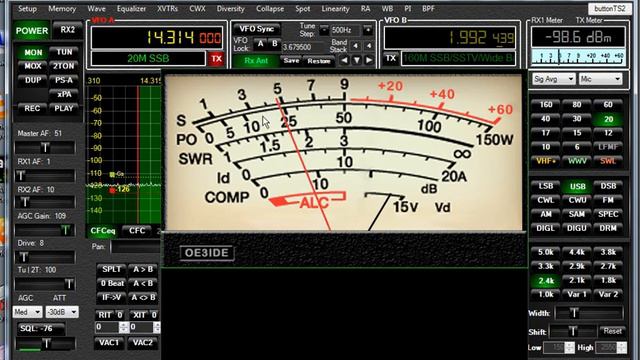This screenshot has height=360, width=640.
Task: Increment the RIT value stepper
Action: pos(124,325)
